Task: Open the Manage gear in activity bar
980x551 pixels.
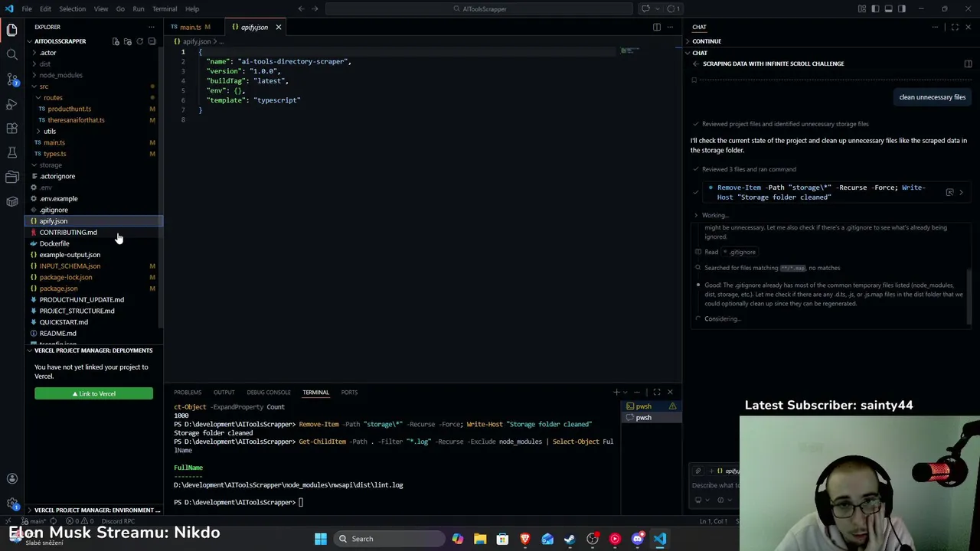Action: tap(11, 503)
